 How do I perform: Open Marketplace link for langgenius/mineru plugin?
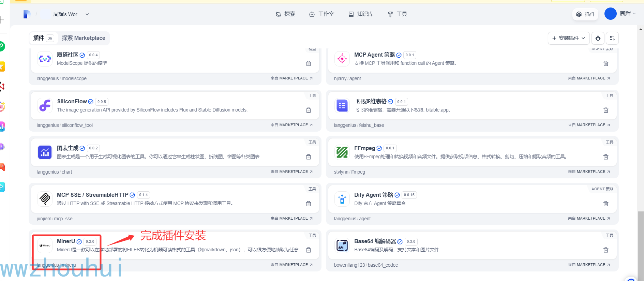point(291,265)
